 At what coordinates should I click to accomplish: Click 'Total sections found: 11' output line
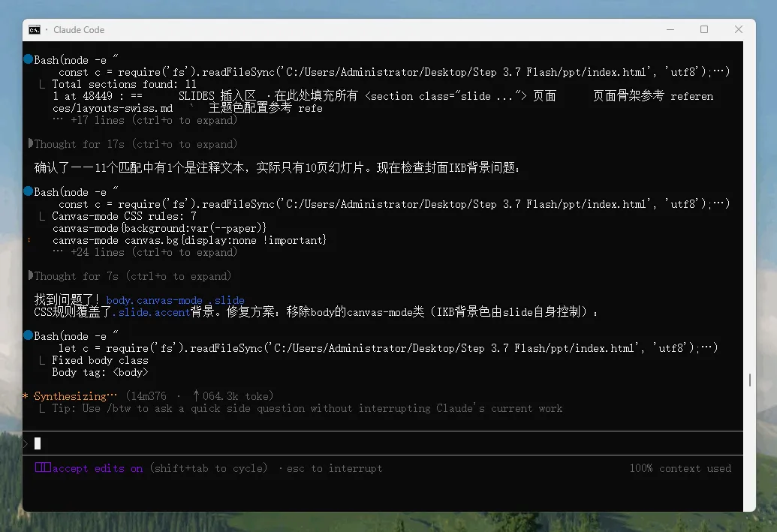tap(125, 84)
